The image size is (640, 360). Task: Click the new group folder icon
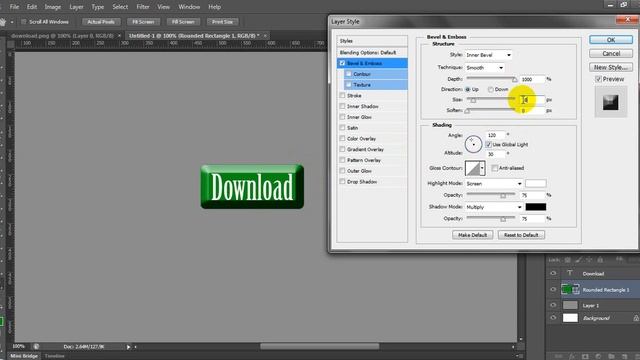[x=611, y=356]
